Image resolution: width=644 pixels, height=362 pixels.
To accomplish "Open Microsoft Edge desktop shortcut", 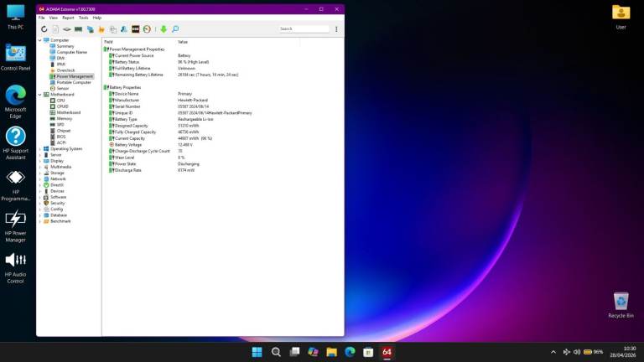I will pos(16,101).
